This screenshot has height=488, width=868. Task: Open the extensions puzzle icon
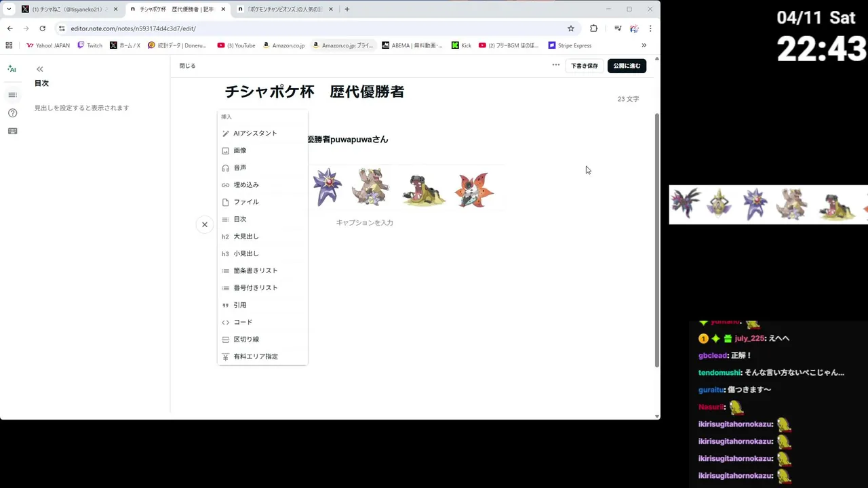(x=593, y=28)
